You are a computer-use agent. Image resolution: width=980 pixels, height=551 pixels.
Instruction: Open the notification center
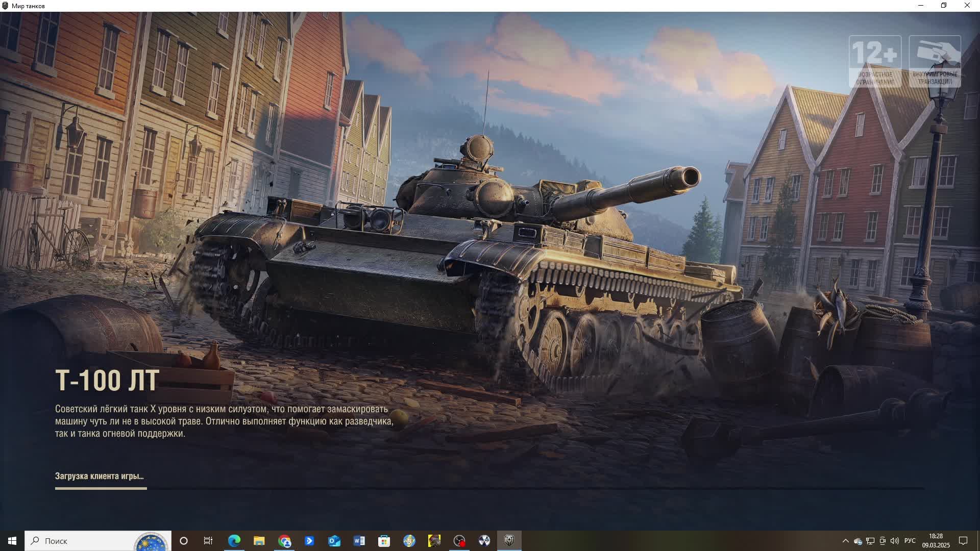coord(963,541)
